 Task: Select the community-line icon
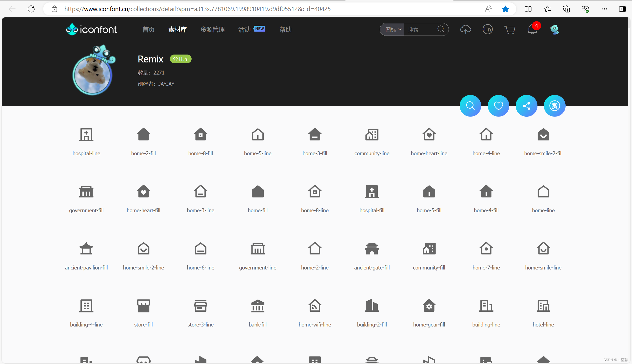click(x=372, y=134)
